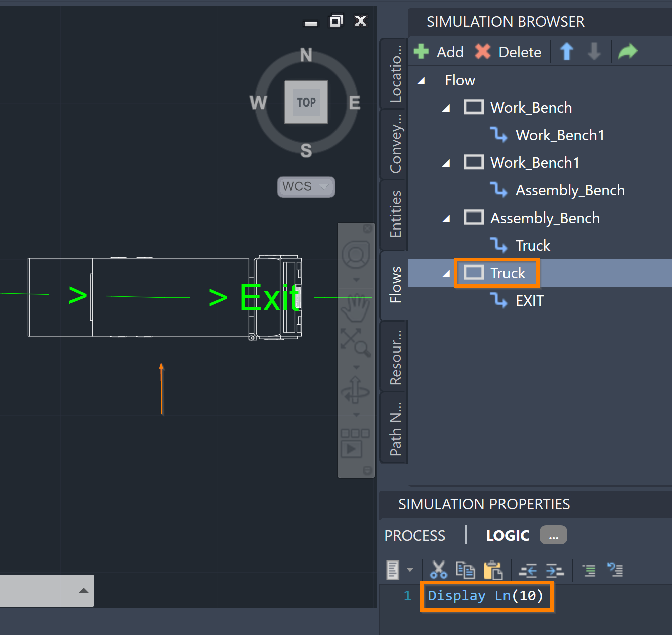Screen dimensions: 672x635
Task: Collapse the Work_Bench1 tree node
Action: tap(446, 163)
